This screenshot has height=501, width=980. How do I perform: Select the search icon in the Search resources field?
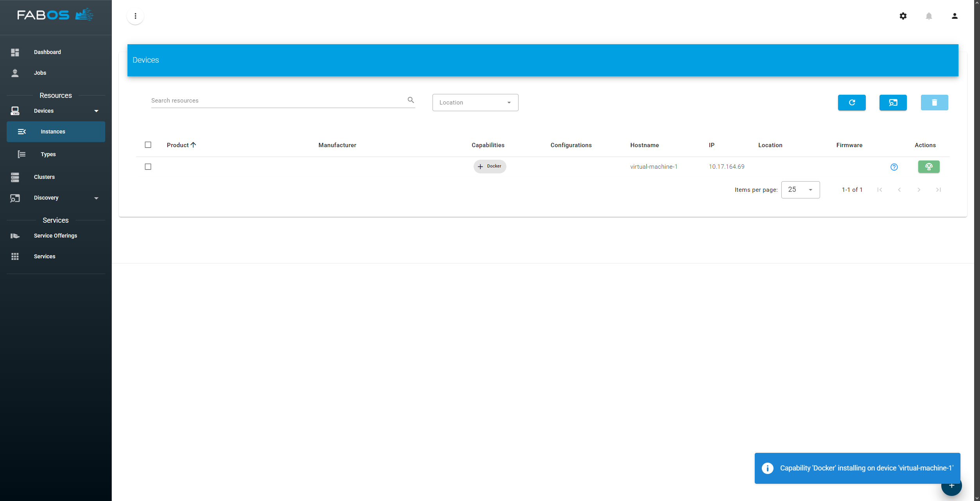pos(411,100)
